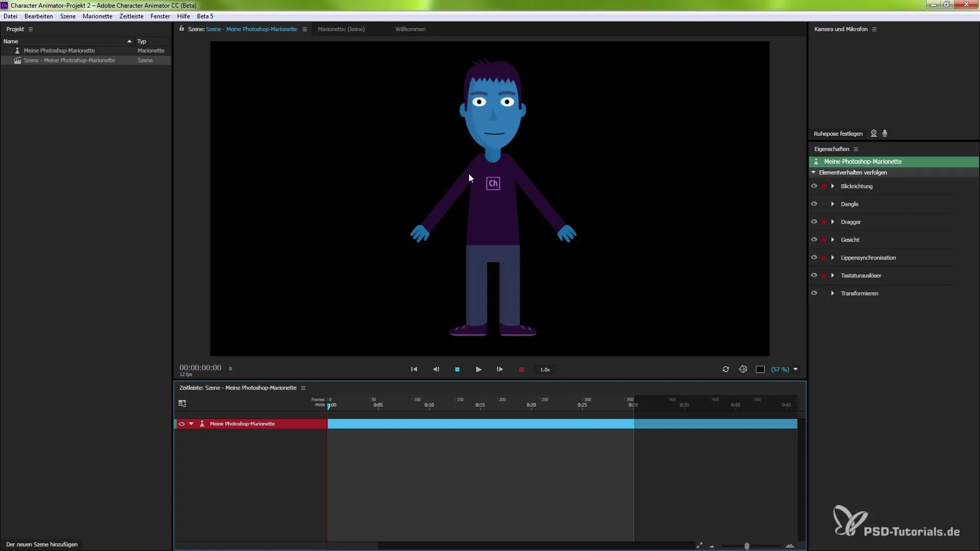Open the Hilfe menu
980x551 pixels.
pos(183,16)
